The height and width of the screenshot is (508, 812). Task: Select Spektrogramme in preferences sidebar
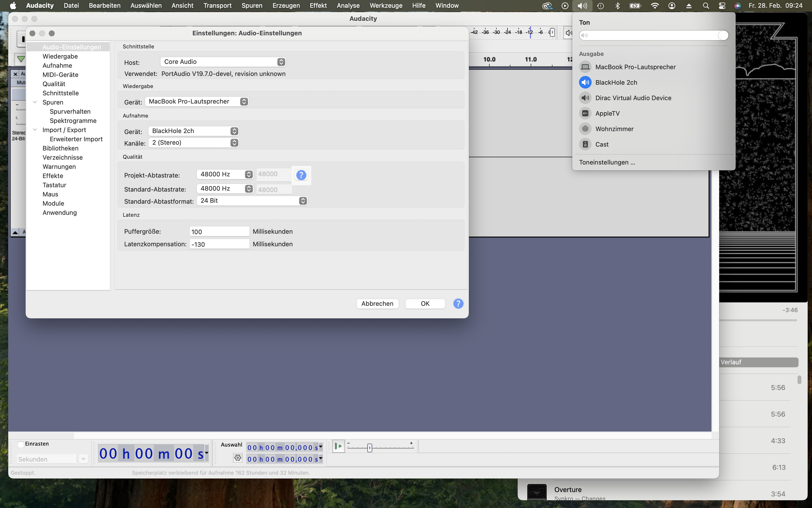coord(73,121)
